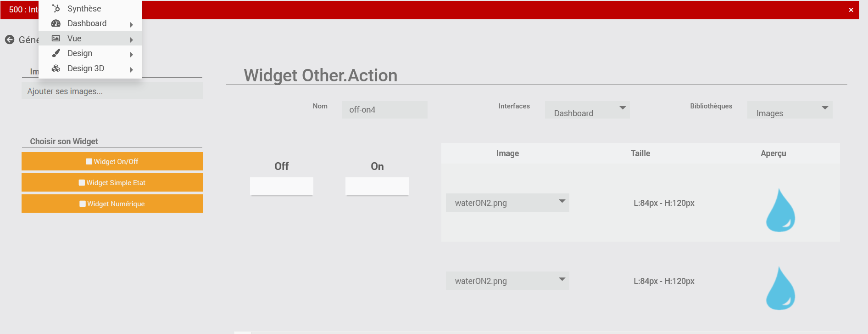Open the Design menu entry
This screenshot has height=334, width=868.
[90, 53]
